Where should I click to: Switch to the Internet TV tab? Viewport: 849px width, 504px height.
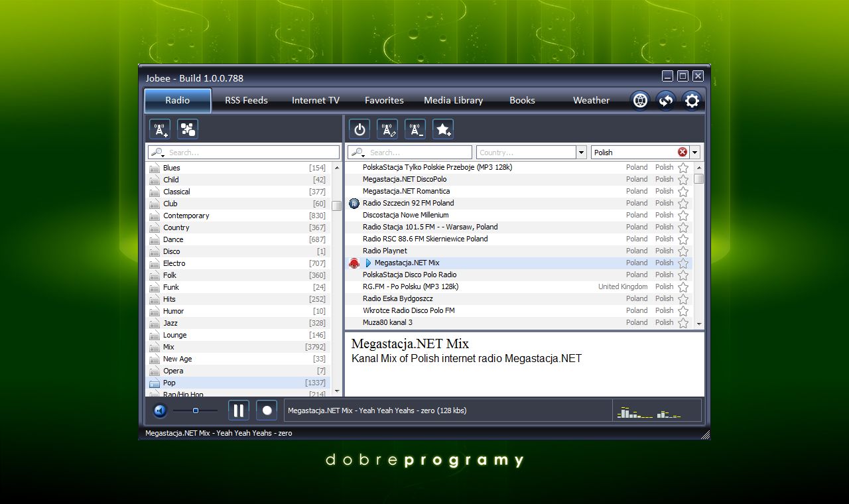pos(315,100)
